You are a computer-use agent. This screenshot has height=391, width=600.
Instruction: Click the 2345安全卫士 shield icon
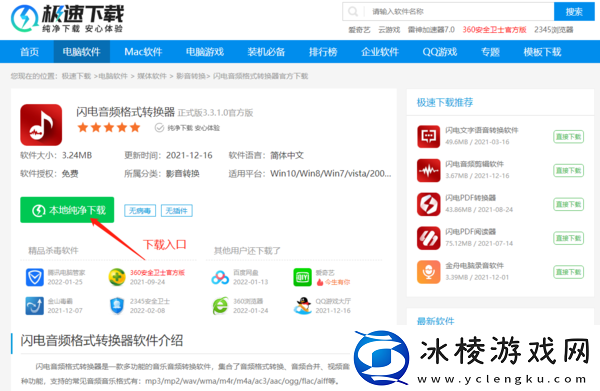(x=117, y=306)
